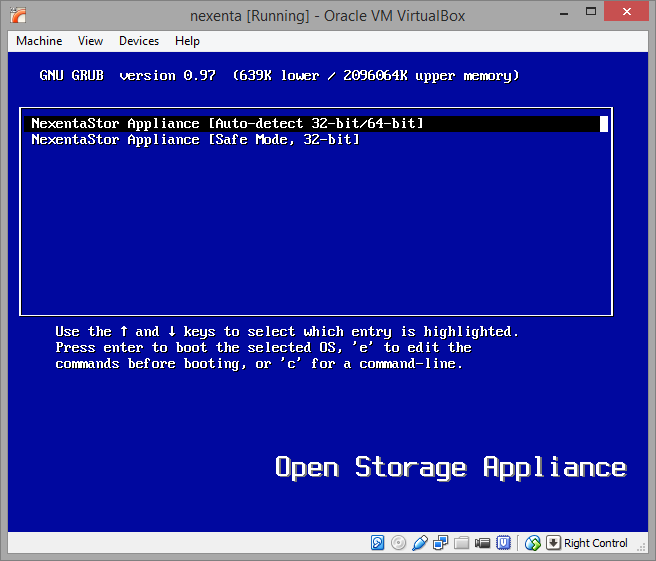Click the window resize grip in status bar

point(641,546)
